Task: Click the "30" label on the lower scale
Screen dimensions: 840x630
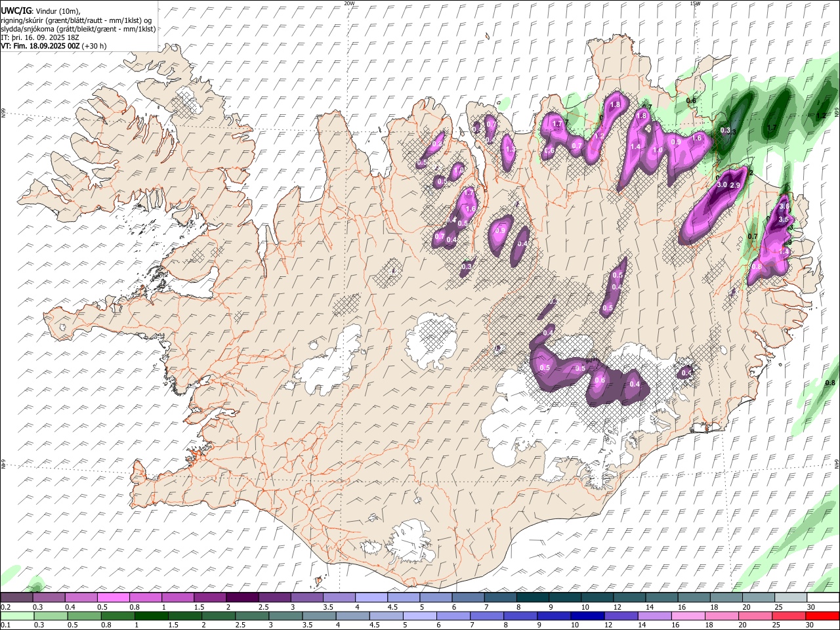Action: 810,625
